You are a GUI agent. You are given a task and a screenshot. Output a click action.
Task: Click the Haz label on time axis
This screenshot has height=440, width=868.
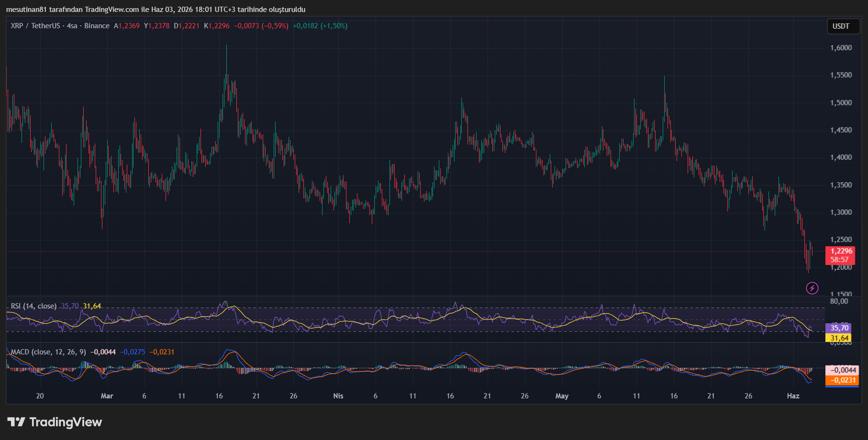[x=793, y=396]
